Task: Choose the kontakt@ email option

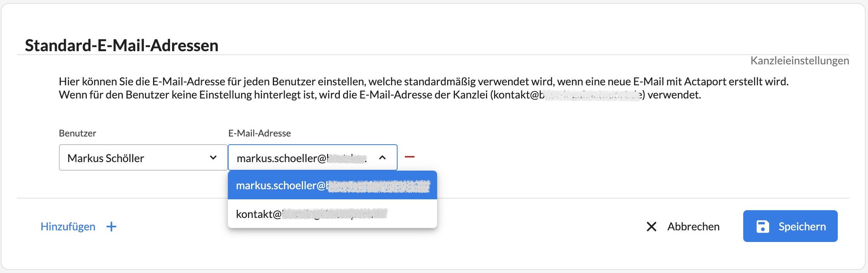Action: coord(332,214)
